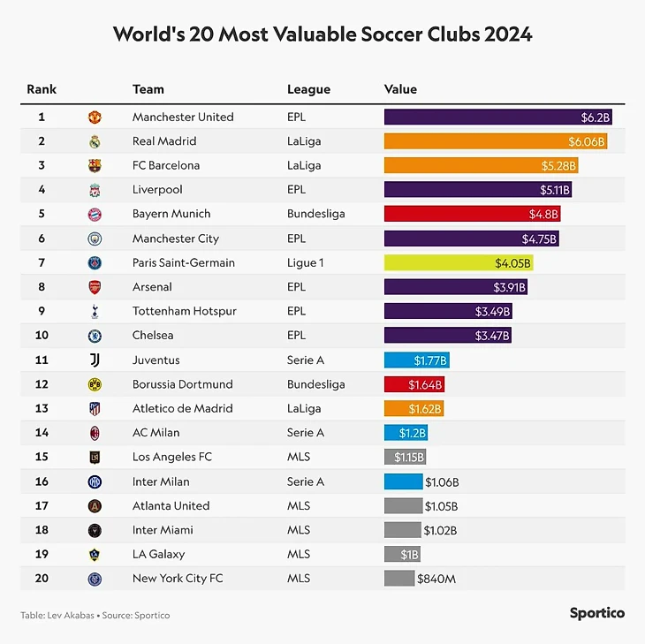645x644 pixels.
Task: Click the Juventus logo
Action: [95, 360]
